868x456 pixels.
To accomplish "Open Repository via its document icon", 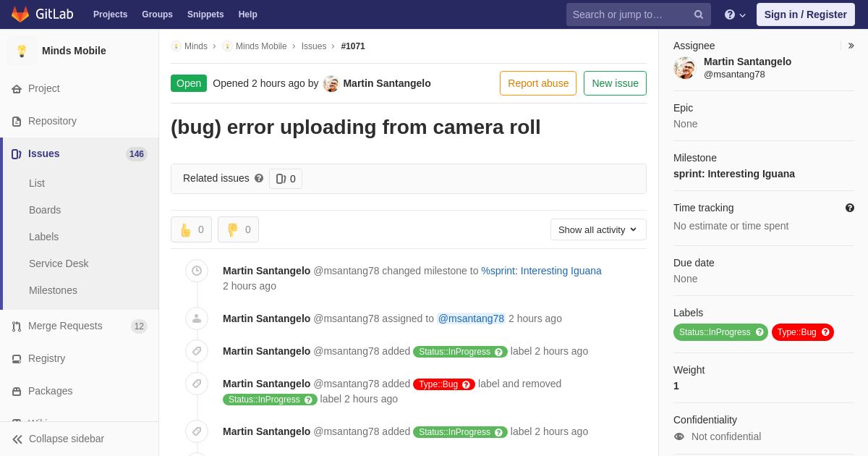I will point(17,122).
